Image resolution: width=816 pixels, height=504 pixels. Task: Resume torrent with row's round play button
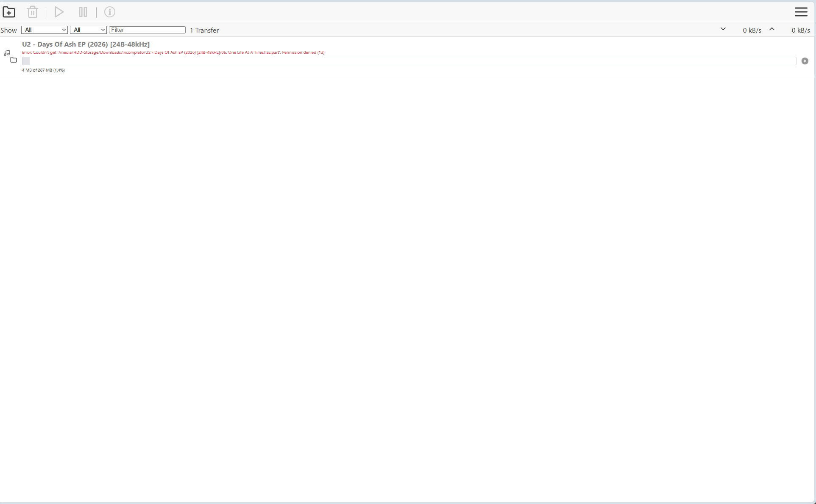pos(805,61)
